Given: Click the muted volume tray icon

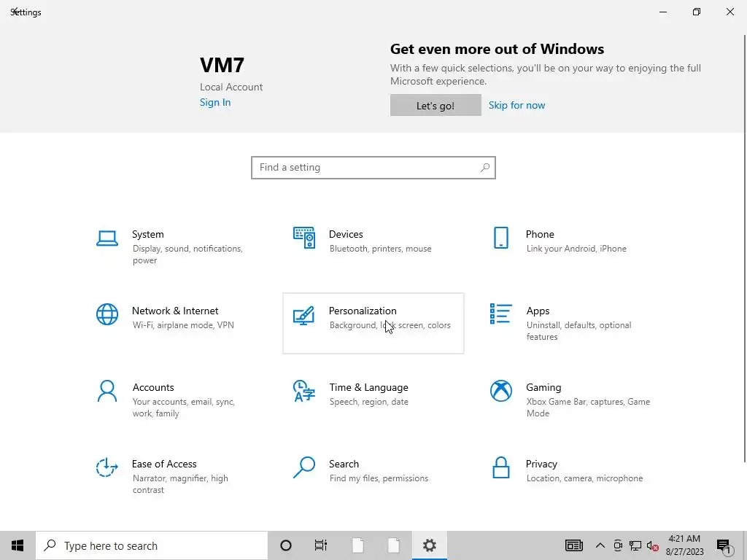Looking at the screenshot, I should point(653,546).
